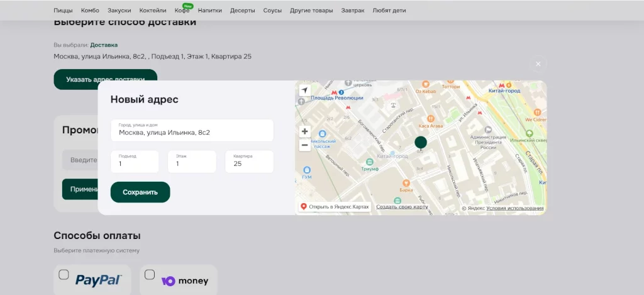Image resolution: width=644 pixels, height=295 pixels.
Task: Click the Применить promo code button
Action: click(x=80, y=189)
